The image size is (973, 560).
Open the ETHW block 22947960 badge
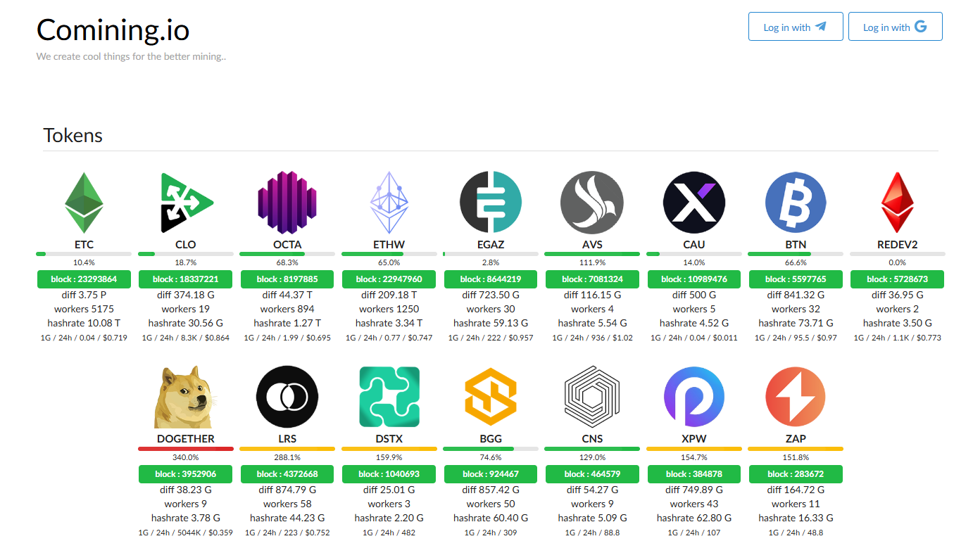(389, 279)
